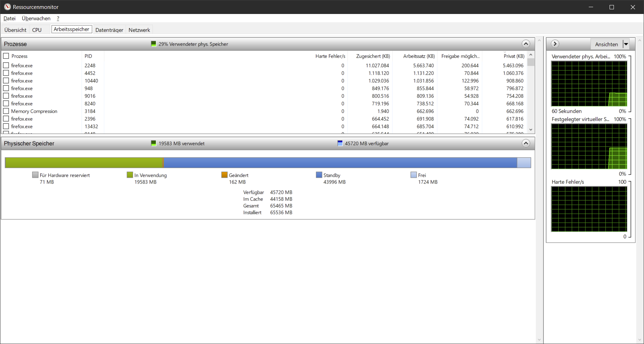Click the process list scrollbar up arrow

tap(531, 54)
